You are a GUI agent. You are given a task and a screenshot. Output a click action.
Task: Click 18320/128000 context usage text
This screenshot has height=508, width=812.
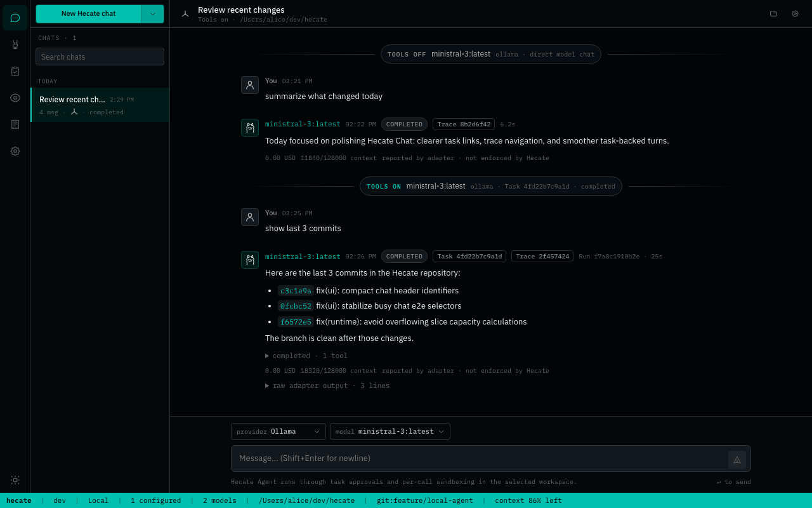(x=339, y=371)
